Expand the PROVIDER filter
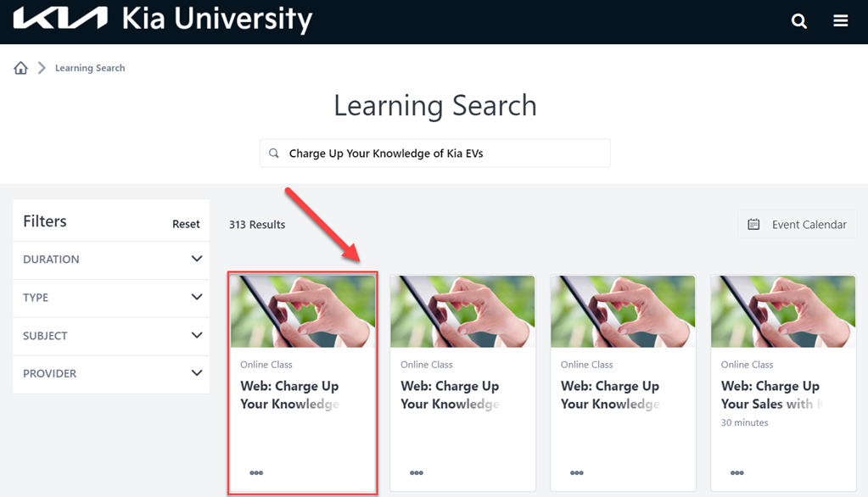The height and width of the screenshot is (497, 868). coord(111,373)
